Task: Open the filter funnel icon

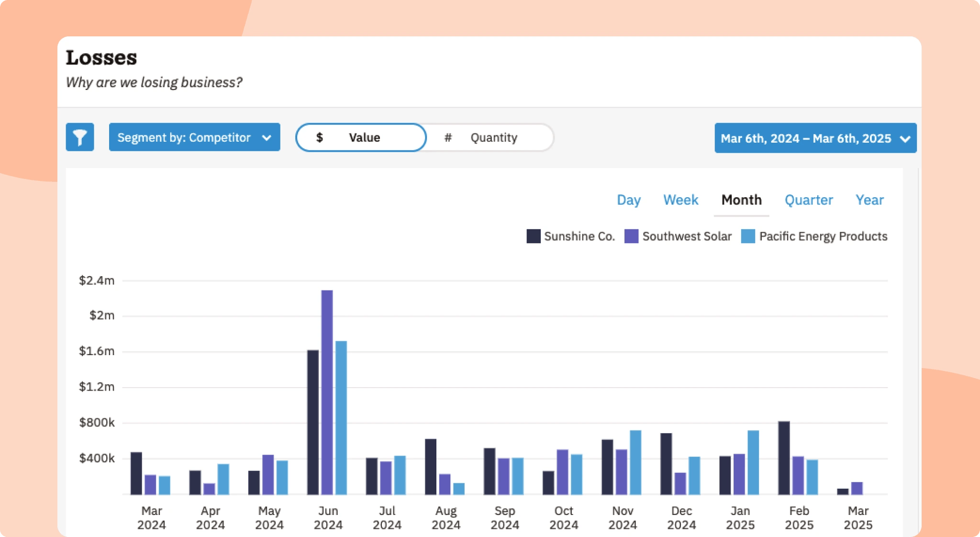Action: pyautogui.click(x=79, y=137)
